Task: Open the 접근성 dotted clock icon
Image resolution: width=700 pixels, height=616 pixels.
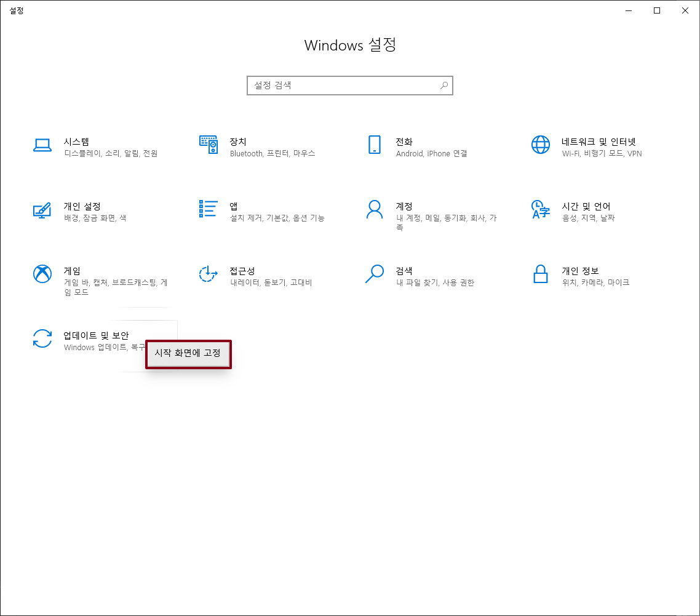Action: [x=208, y=274]
